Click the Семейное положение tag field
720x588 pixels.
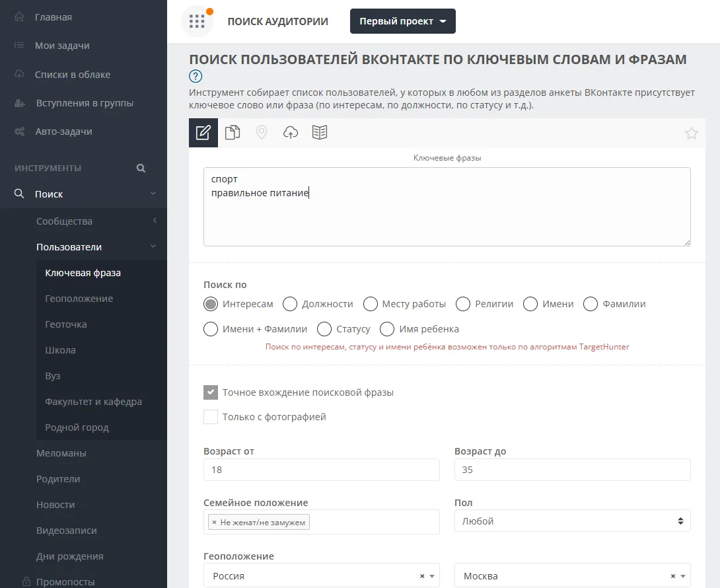[322, 522]
